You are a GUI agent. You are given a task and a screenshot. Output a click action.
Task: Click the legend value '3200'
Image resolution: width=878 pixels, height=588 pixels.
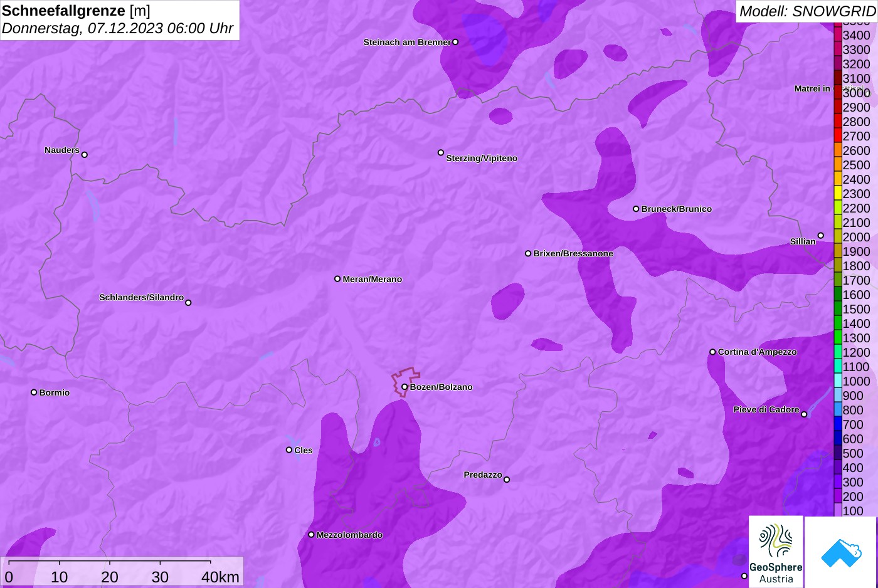[x=856, y=64]
